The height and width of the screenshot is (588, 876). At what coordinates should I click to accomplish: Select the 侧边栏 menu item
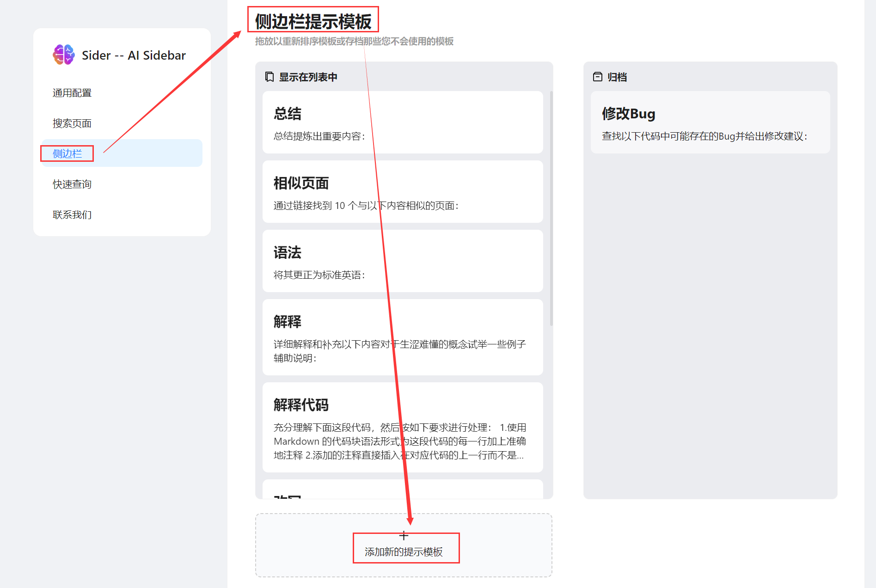tap(122, 153)
